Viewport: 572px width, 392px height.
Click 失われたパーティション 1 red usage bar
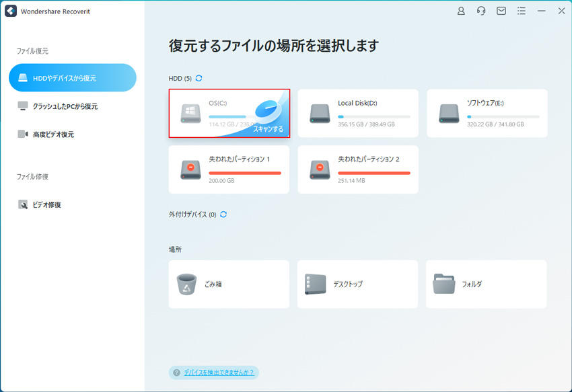(245, 173)
